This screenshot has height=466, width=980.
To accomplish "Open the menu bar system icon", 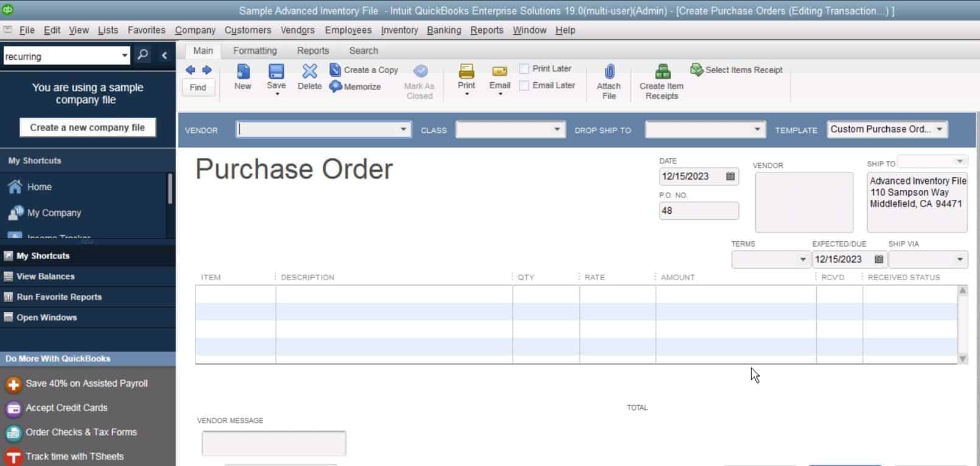I will [7, 30].
